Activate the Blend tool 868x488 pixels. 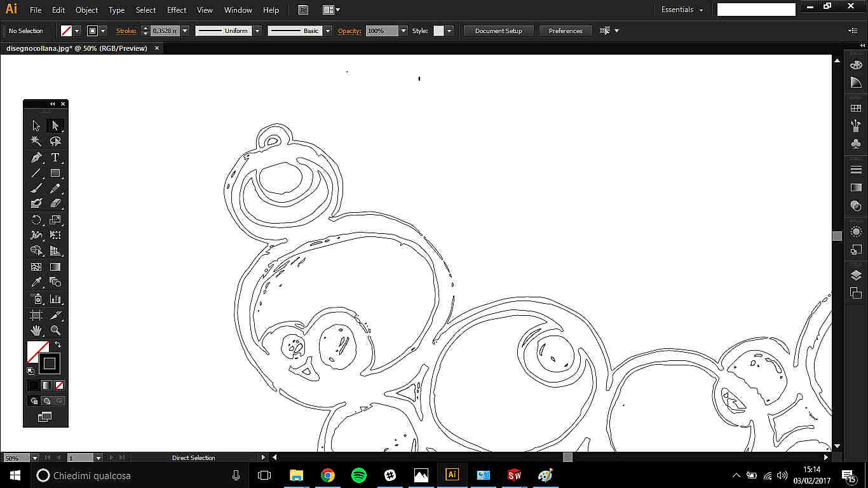point(55,282)
